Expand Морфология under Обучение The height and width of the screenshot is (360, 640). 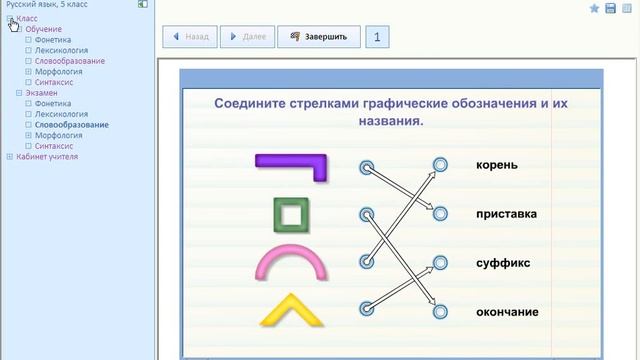click(x=28, y=71)
